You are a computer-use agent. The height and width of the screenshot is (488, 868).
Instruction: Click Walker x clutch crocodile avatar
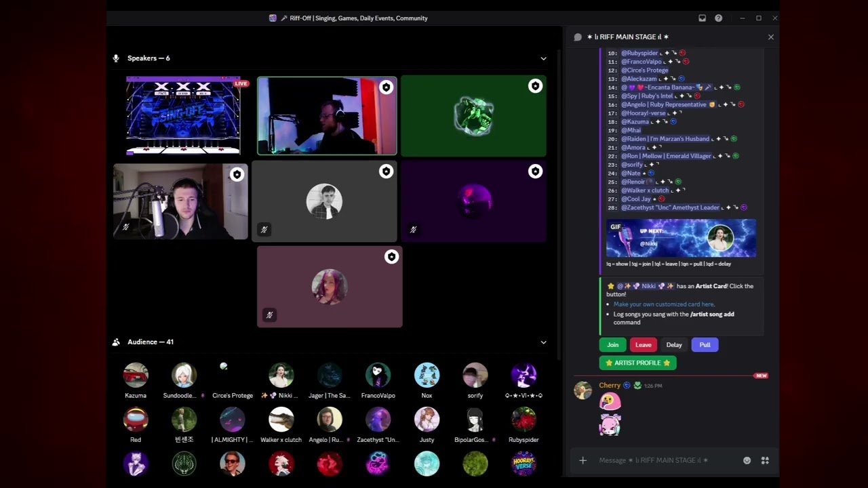click(281, 420)
